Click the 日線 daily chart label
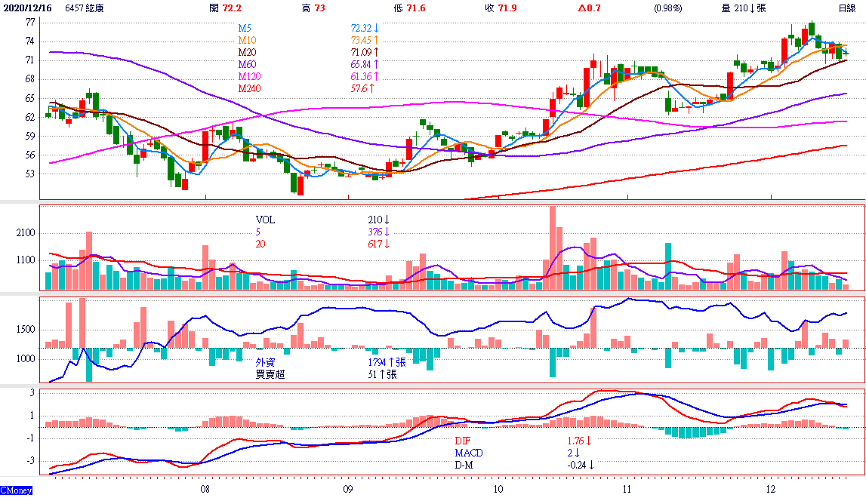The width and height of the screenshot is (866, 504). click(x=847, y=8)
